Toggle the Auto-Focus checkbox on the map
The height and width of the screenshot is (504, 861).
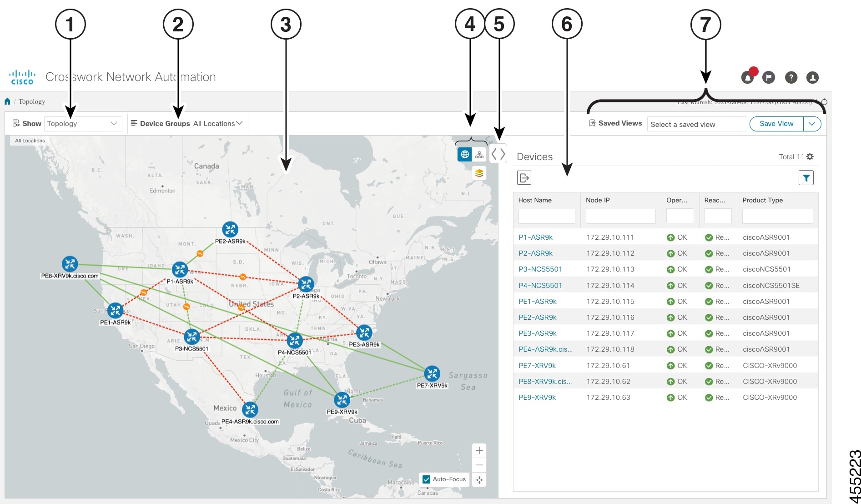pyautogui.click(x=426, y=479)
